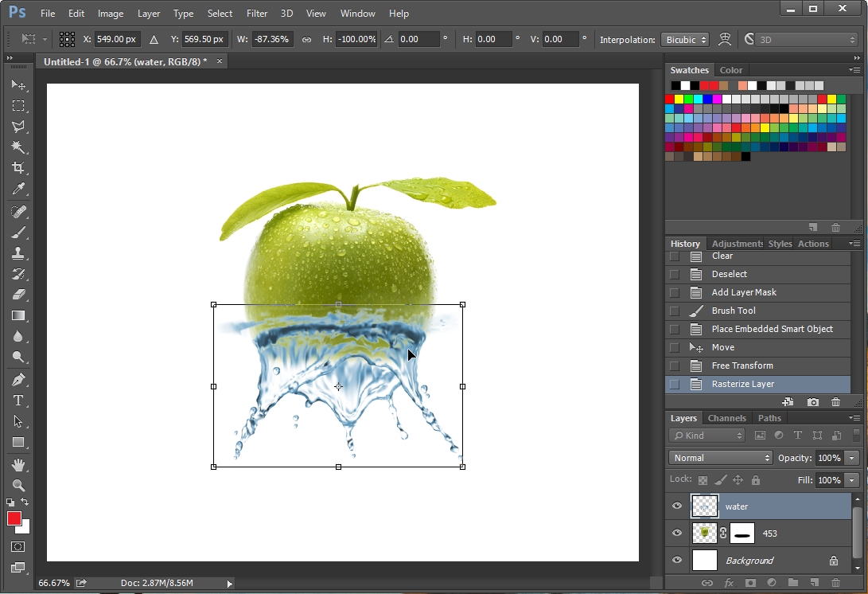This screenshot has width=868, height=594.
Task: Select the Zoom tool
Action: [18, 486]
